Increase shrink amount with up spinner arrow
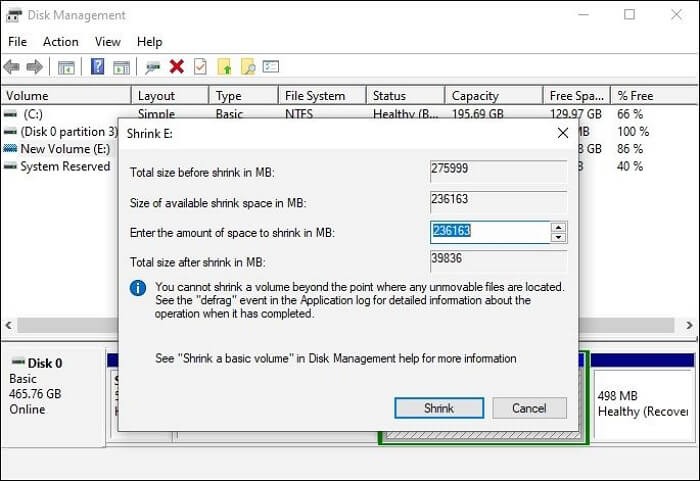Image resolution: width=700 pixels, height=481 pixels. click(558, 227)
